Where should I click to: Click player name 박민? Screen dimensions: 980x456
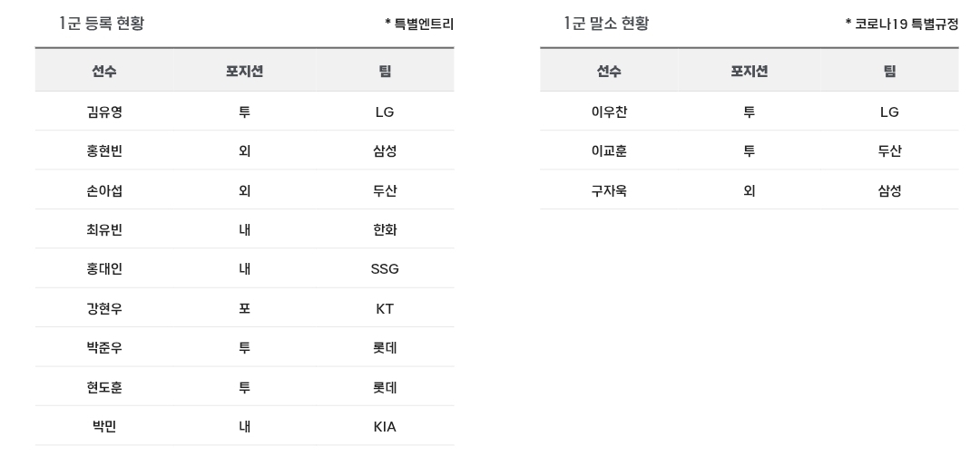pos(104,427)
